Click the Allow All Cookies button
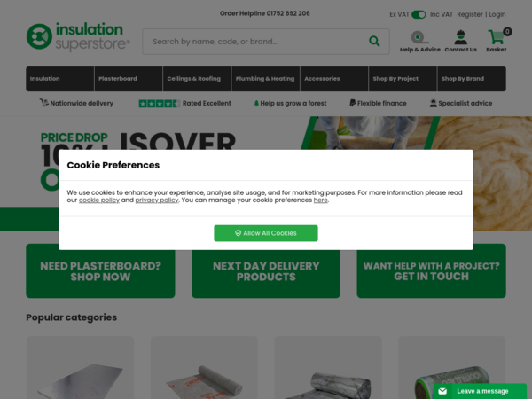Viewport: 532px width, 399px height. pyautogui.click(x=266, y=233)
